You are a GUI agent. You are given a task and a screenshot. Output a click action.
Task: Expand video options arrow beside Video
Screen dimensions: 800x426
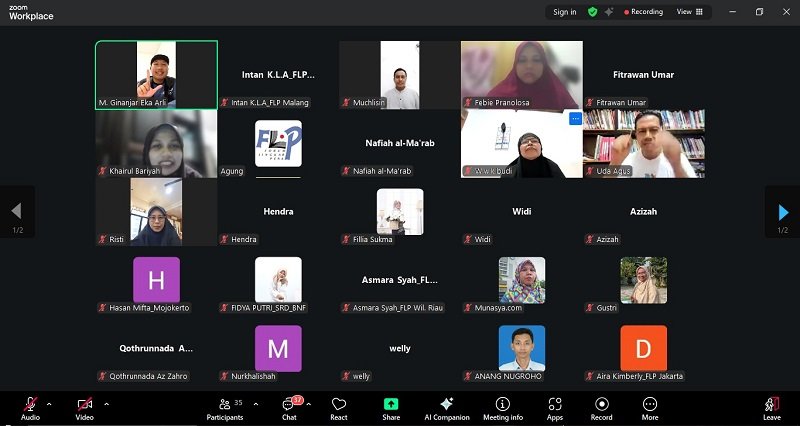click(x=106, y=405)
